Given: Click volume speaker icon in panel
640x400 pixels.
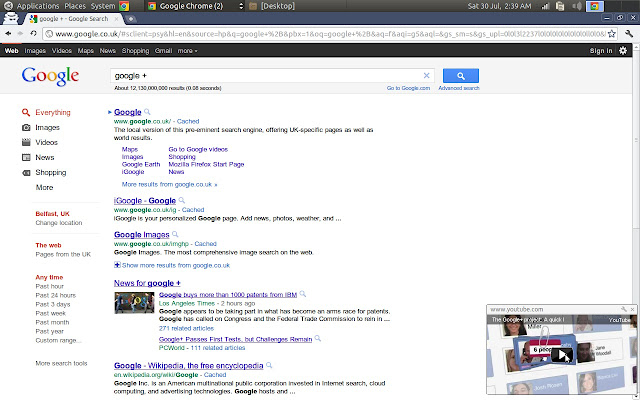Looking at the screenshot, I should click(577, 6).
